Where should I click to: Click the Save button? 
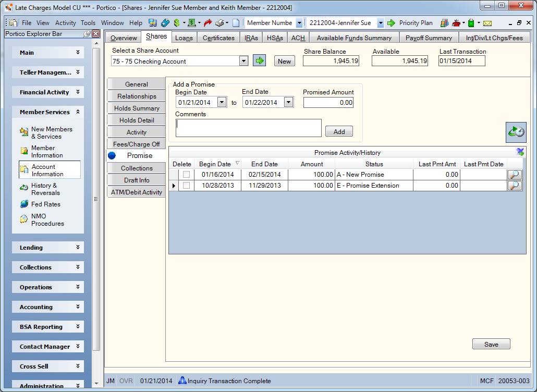pyautogui.click(x=491, y=345)
